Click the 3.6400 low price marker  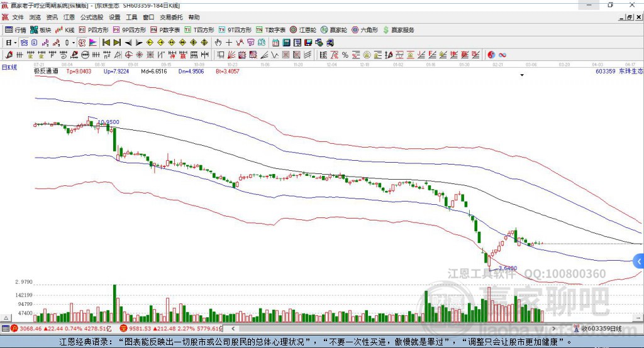[508, 268]
